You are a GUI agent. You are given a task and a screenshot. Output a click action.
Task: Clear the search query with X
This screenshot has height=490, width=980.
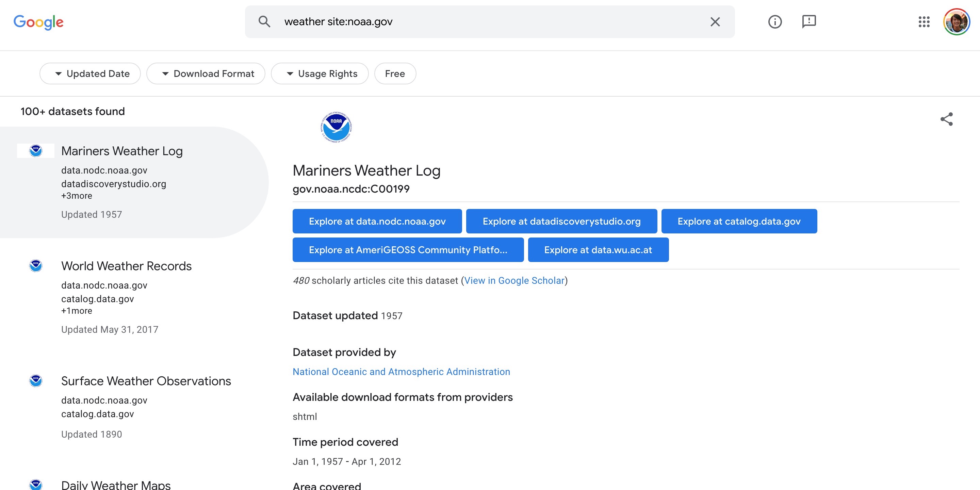[x=715, y=22]
